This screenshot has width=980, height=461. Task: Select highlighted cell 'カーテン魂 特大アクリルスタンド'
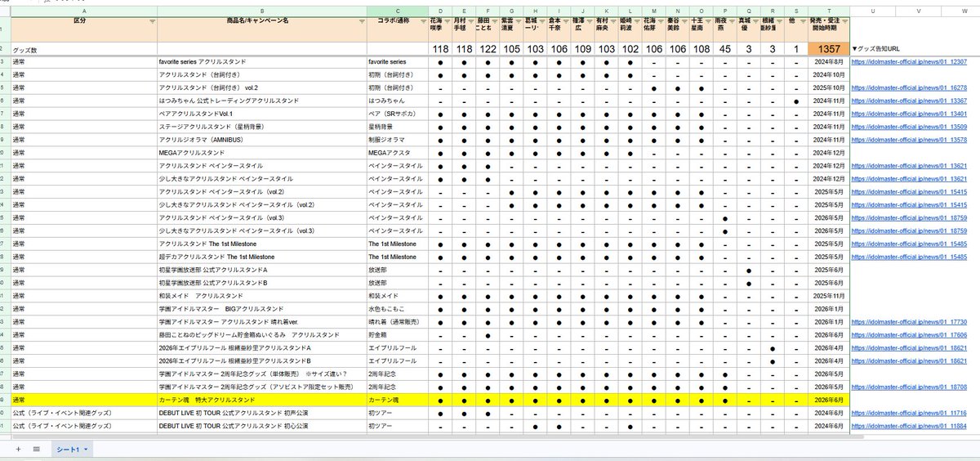pos(262,401)
